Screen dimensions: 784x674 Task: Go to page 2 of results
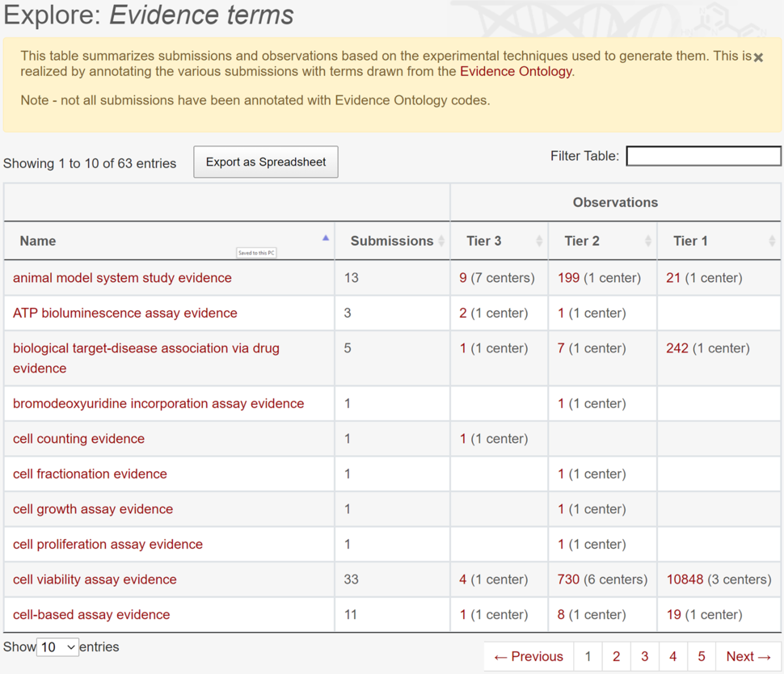point(616,656)
